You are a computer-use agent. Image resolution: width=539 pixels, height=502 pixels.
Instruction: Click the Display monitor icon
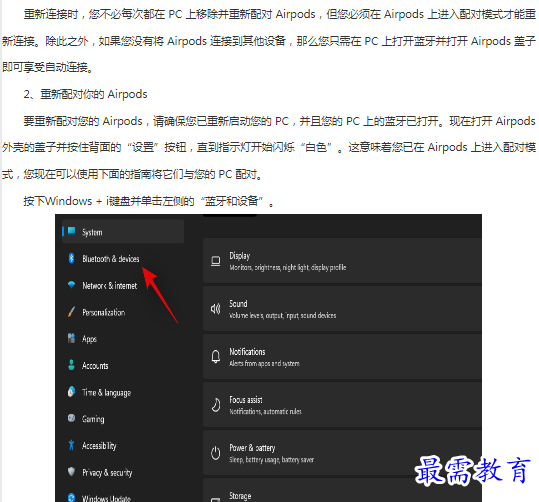(x=216, y=261)
